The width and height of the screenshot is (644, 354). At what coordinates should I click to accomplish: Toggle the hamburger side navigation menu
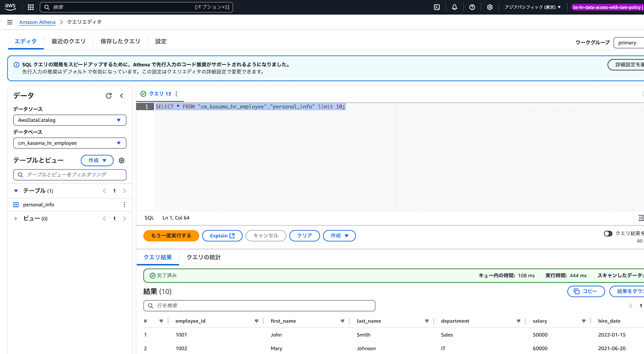pyautogui.click(x=10, y=22)
